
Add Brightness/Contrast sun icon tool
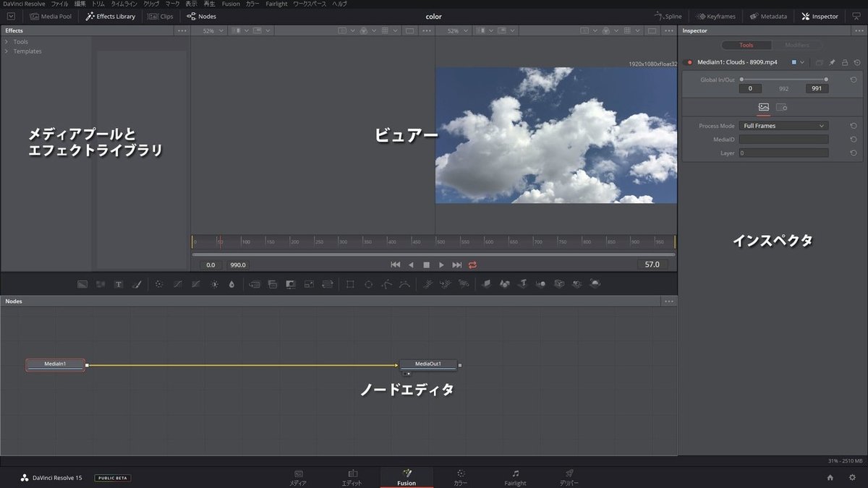point(214,284)
